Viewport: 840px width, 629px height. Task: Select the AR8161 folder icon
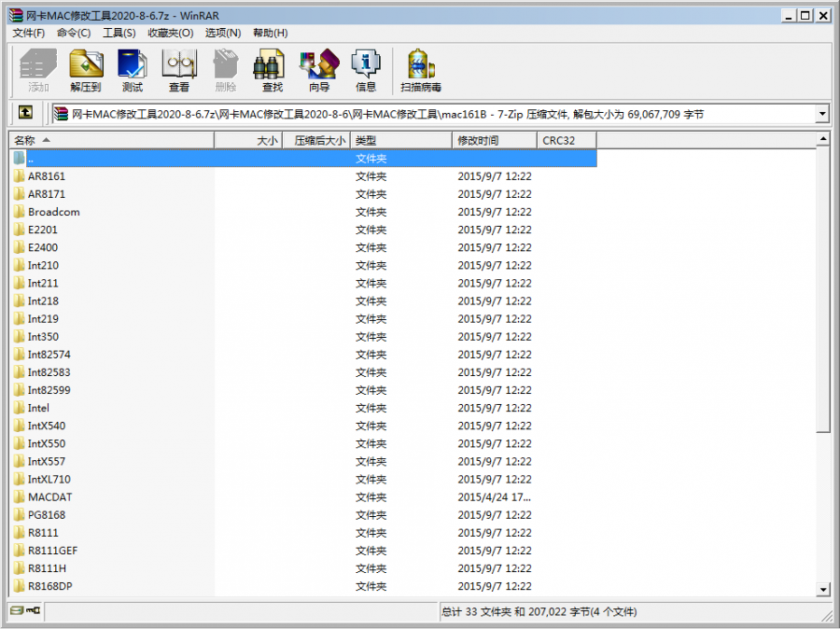point(20,175)
